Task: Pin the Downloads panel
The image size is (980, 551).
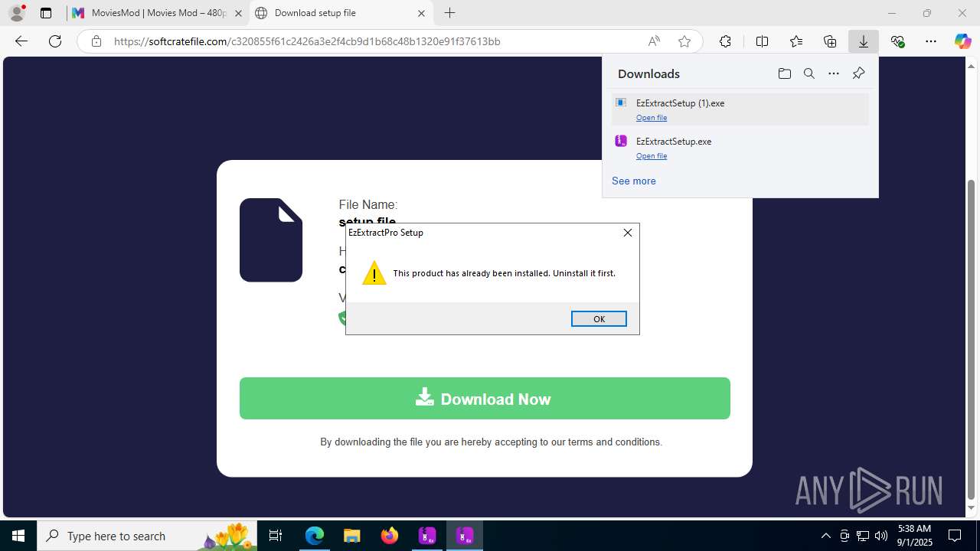Action: (x=858, y=73)
